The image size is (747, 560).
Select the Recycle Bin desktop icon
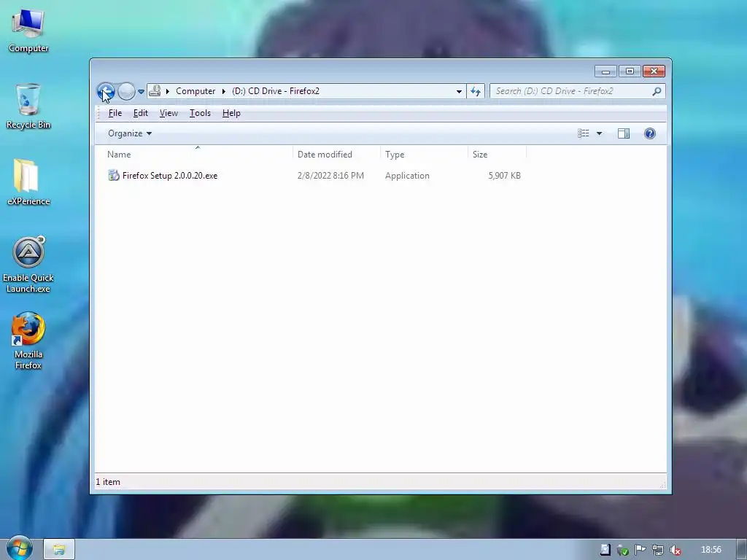click(x=28, y=106)
